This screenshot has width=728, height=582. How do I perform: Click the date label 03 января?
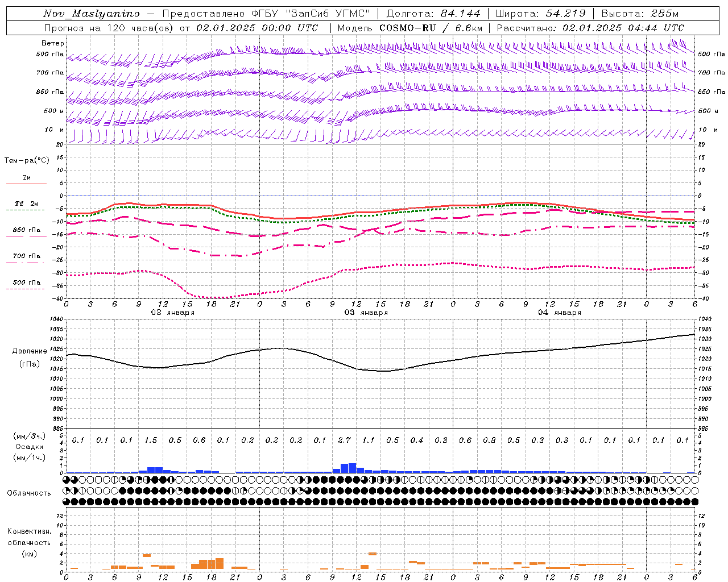(366, 313)
